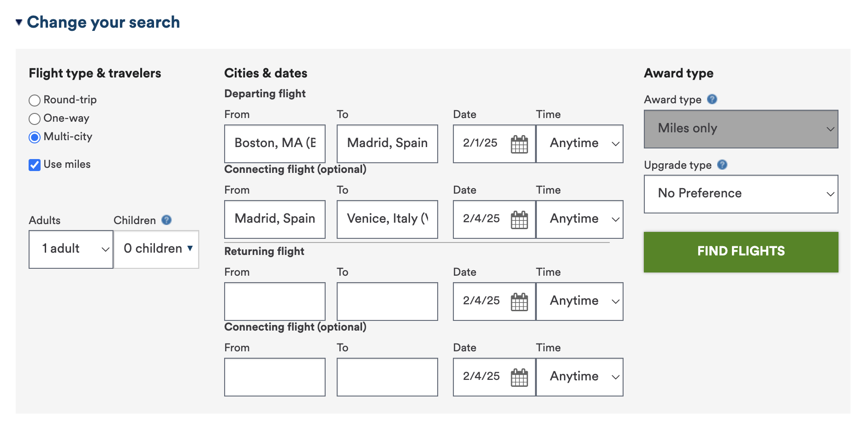Click Children help question icon
The image size is (868, 426).
click(x=166, y=220)
